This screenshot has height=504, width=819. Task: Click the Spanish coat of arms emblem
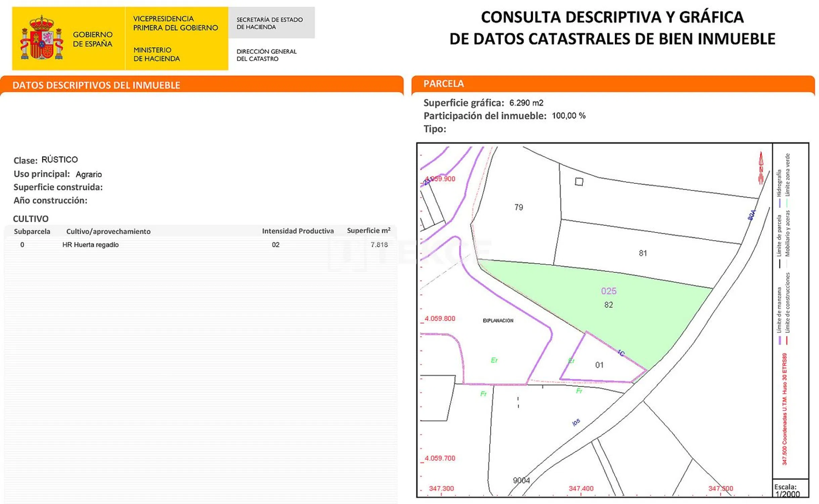tap(42, 38)
